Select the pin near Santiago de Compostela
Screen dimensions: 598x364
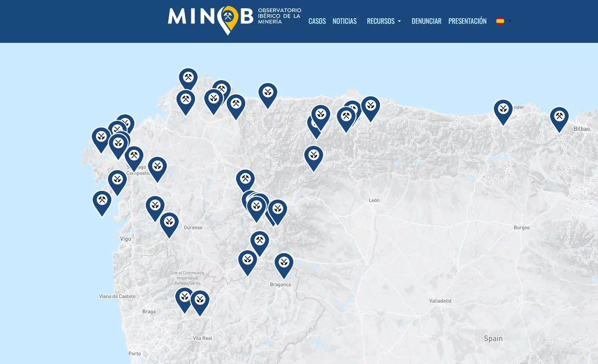(x=134, y=155)
